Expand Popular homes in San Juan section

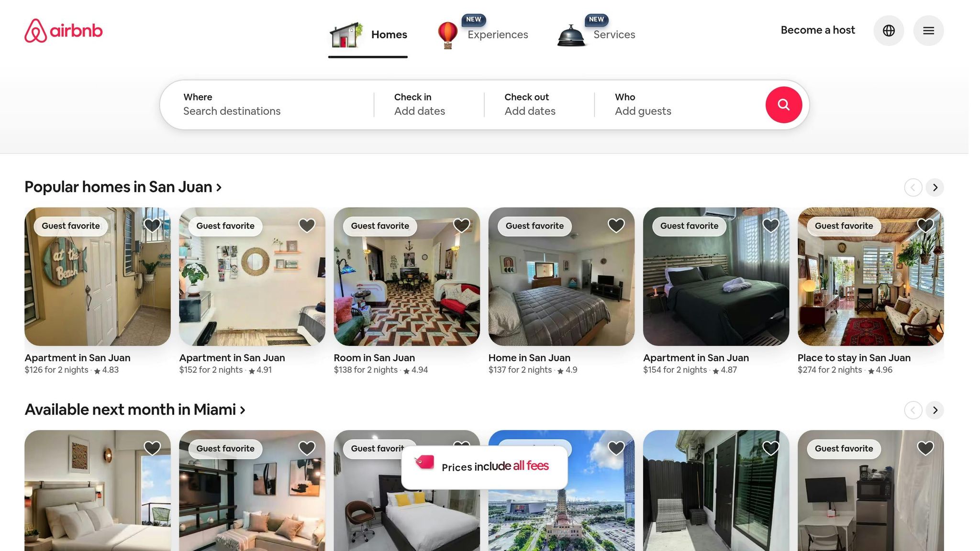click(122, 187)
